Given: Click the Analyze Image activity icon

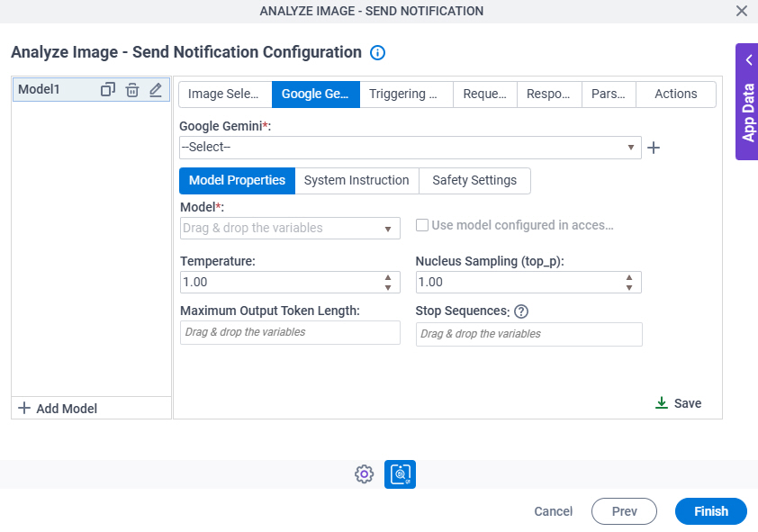Looking at the screenshot, I should [x=401, y=474].
